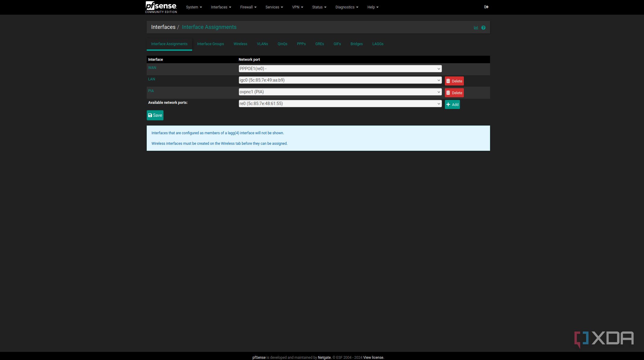Switch to the VLANs tab
The image size is (644, 360).
262,44
